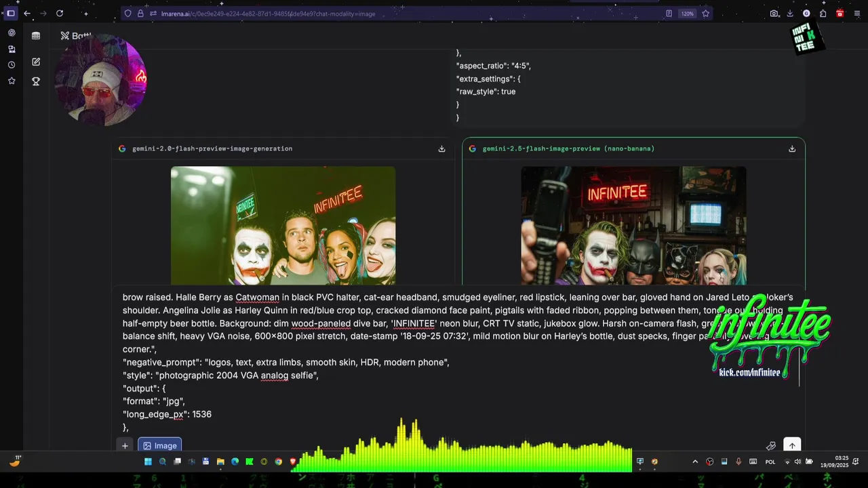Click the padlock site security icon
Image resolution: width=868 pixels, height=488 pixels.
[140, 14]
